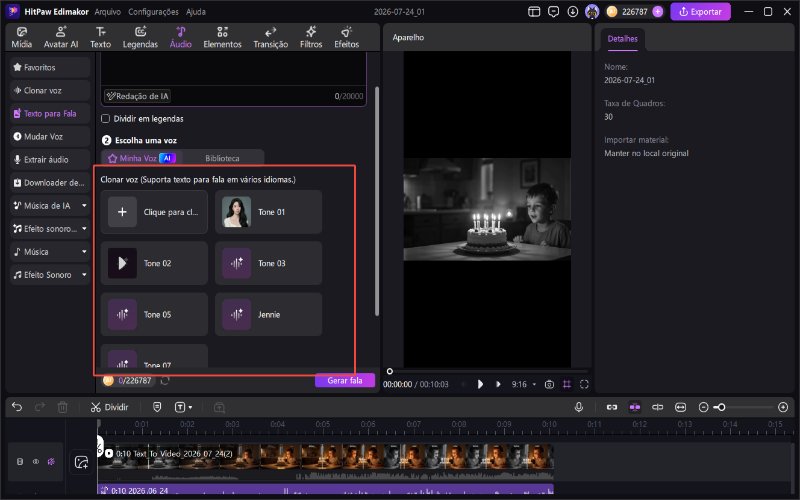The height and width of the screenshot is (500, 800).
Task: Expand the Música de IA section
Action: (x=50, y=206)
